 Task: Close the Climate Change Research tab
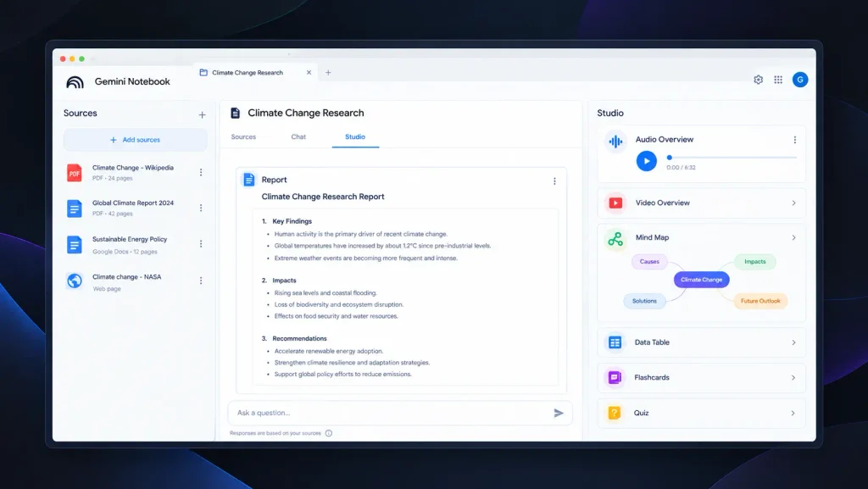(x=309, y=73)
